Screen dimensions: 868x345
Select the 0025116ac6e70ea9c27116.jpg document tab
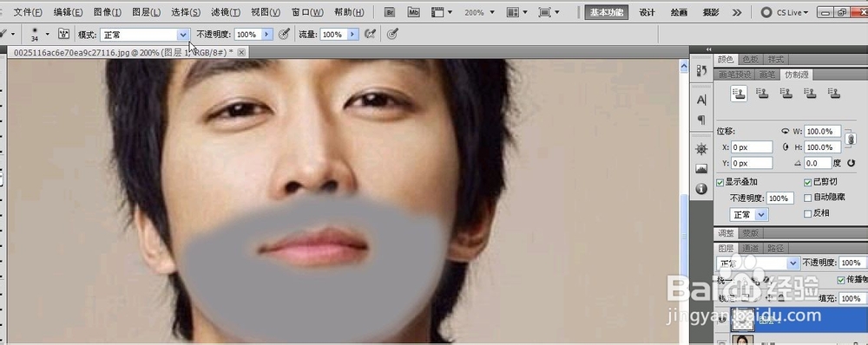(123, 53)
